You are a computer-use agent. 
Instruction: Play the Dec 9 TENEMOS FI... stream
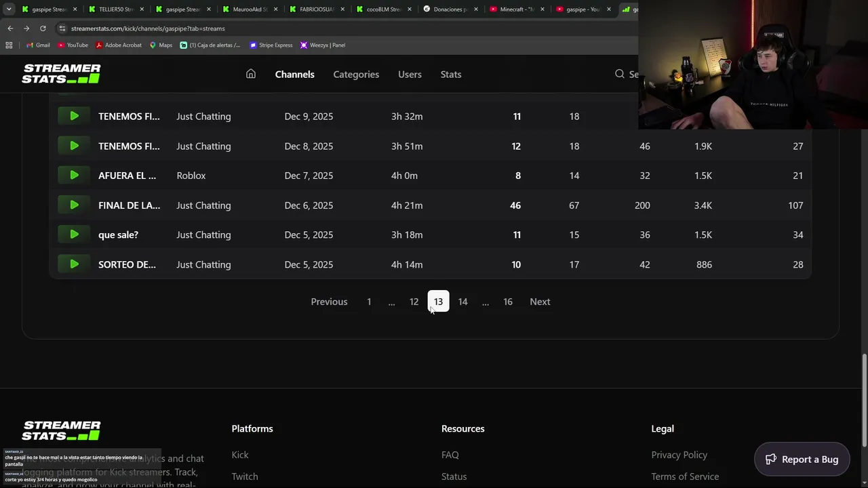click(x=74, y=116)
